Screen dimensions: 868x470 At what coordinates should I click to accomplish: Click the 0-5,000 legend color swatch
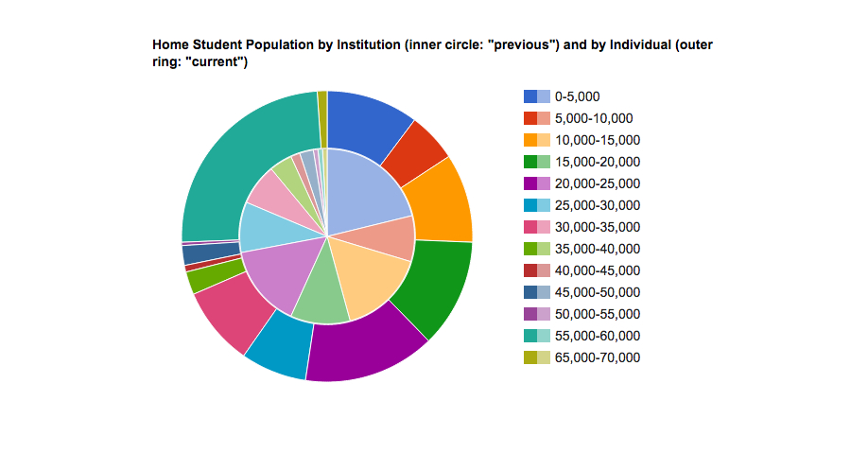point(537,96)
